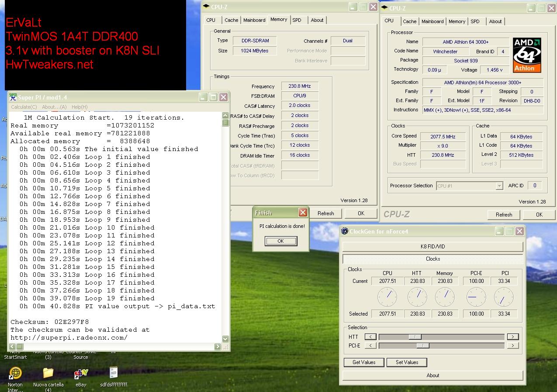The image size is (557, 392).
Task: Decrease HTT with the left arrow
Action: pos(370,337)
